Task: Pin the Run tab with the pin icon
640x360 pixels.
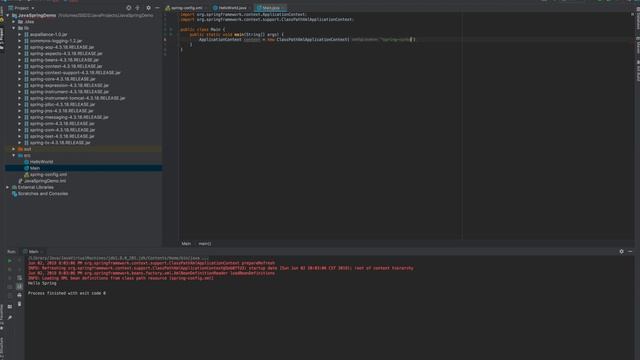Action: (10, 317)
